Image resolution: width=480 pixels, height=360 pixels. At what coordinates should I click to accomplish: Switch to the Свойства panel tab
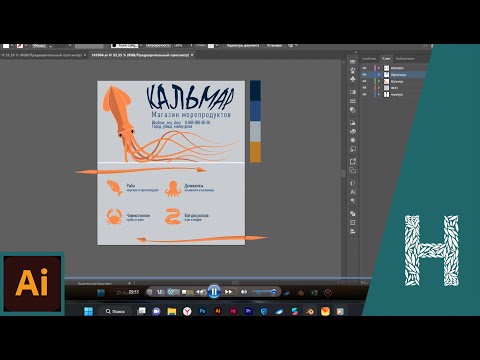click(369, 59)
